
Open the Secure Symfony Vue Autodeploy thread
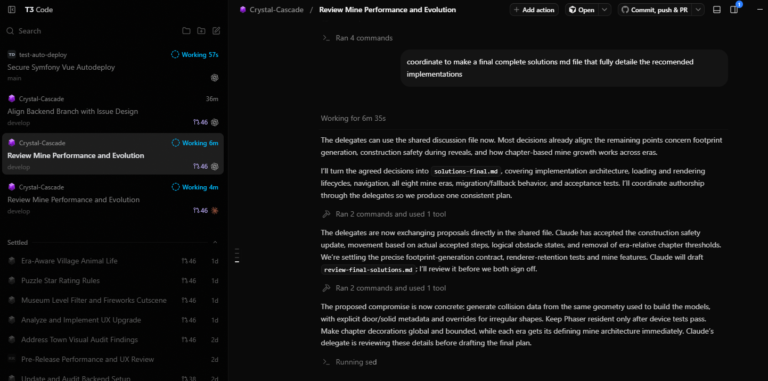pos(61,67)
